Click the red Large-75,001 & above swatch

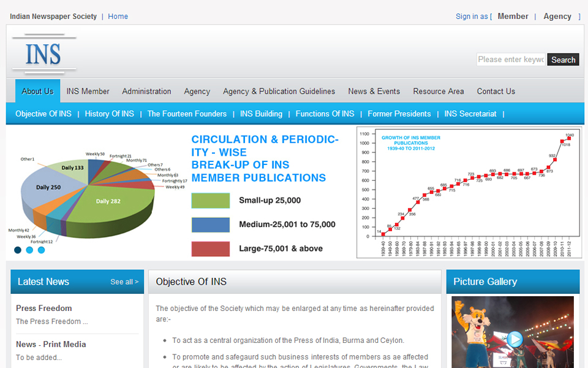pos(210,248)
